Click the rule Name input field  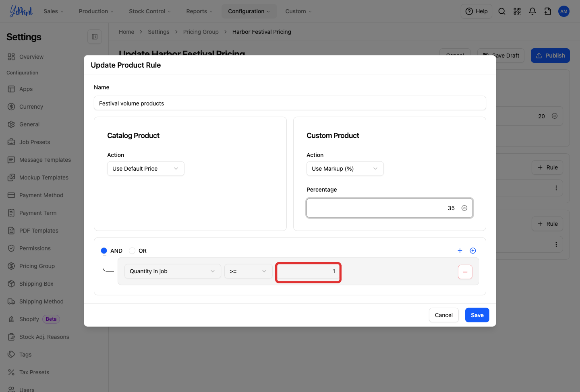[x=290, y=103]
